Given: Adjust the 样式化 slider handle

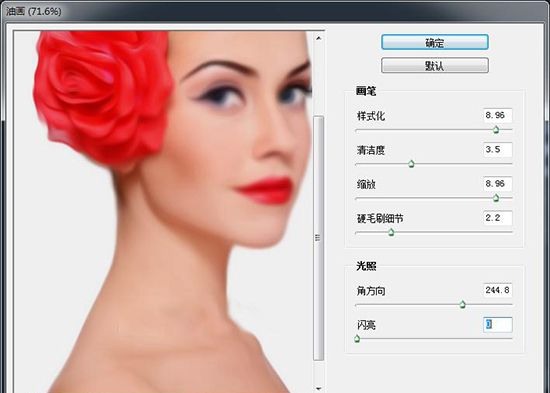Looking at the screenshot, I should point(496,129).
